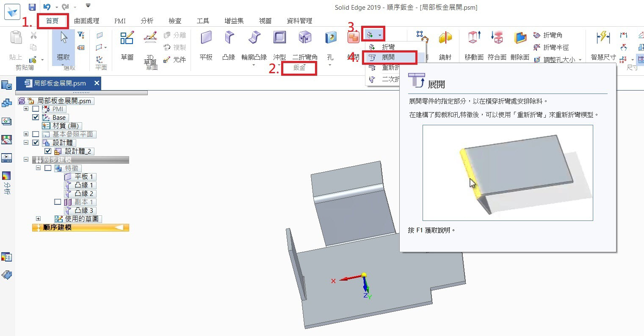The width and height of the screenshot is (644, 336).
Task: Click the 調整孔大小 command
Action: click(554, 60)
